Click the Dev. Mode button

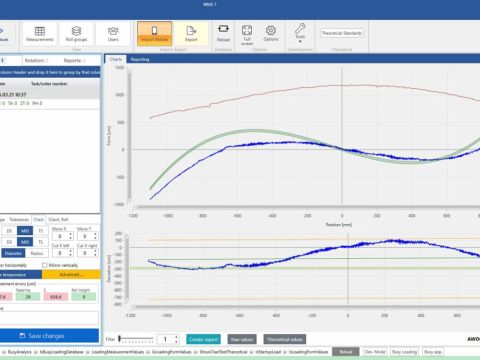pyautogui.click(x=375, y=352)
